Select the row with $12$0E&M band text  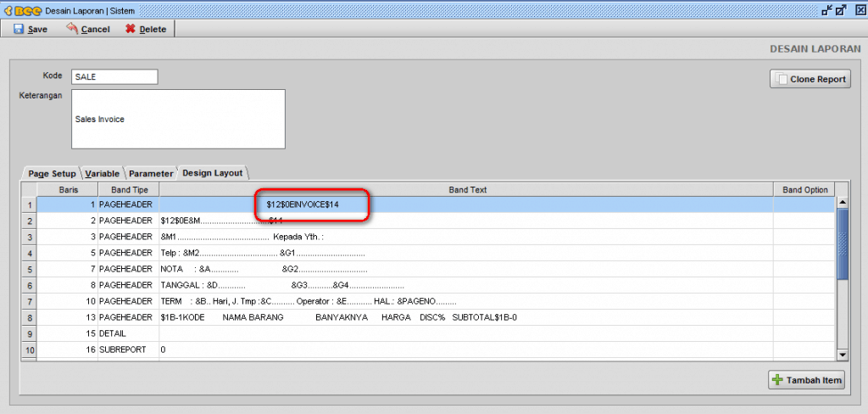[x=466, y=221]
